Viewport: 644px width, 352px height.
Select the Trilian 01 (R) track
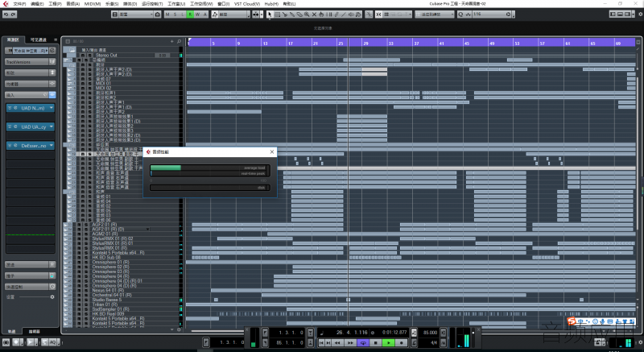click(x=105, y=304)
